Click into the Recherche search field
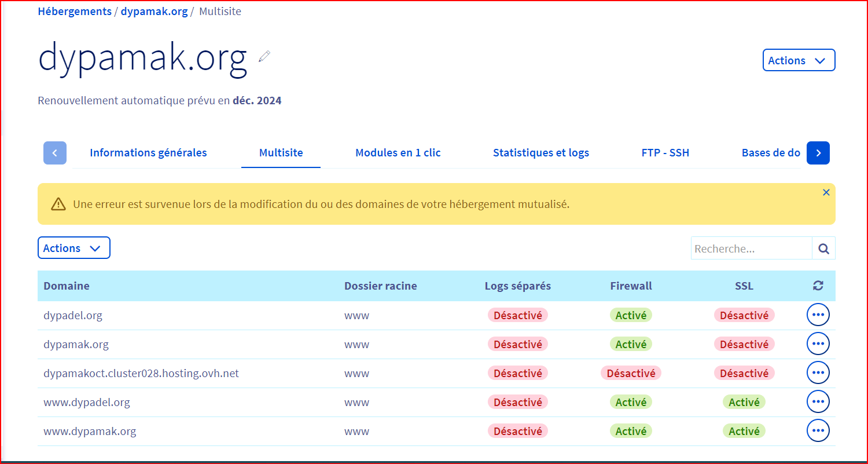 pos(751,249)
